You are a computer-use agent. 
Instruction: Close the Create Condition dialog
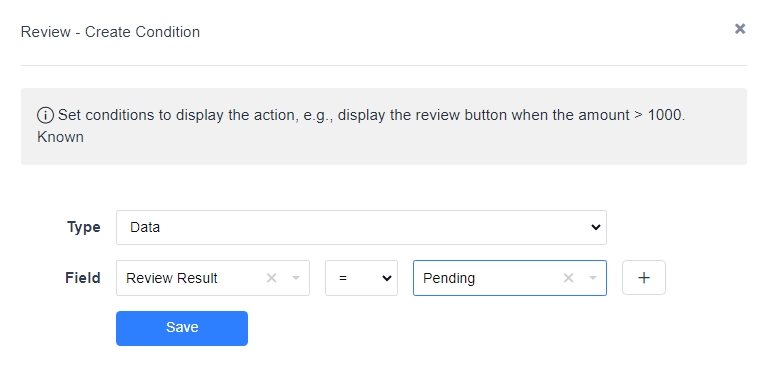740,29
